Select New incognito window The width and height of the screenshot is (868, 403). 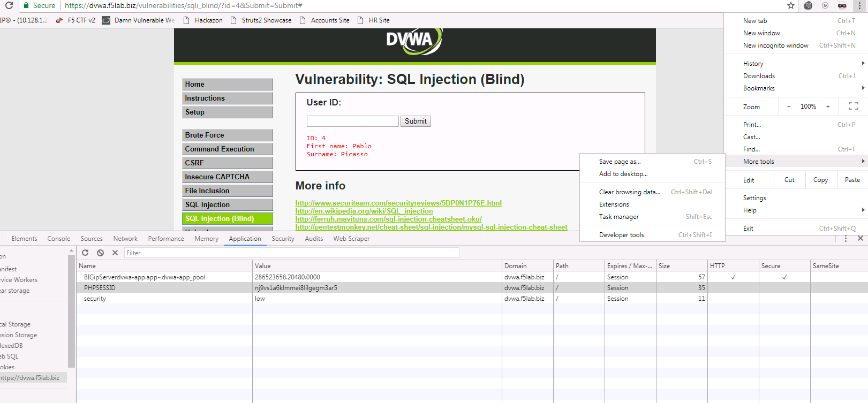point(796,45)
